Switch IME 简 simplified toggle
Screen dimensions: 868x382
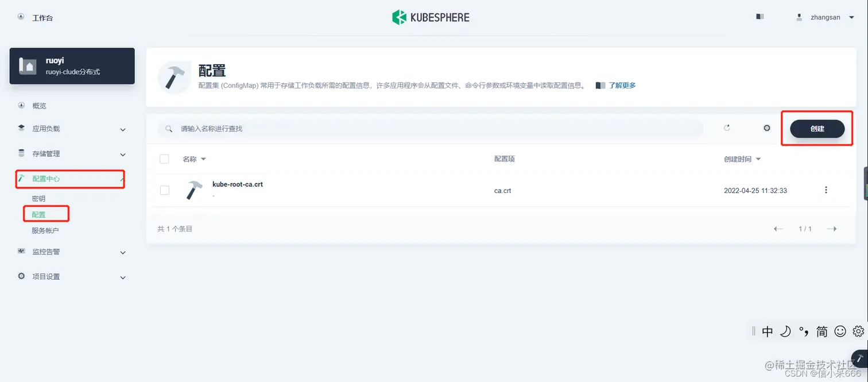click(x=822, y=331)
